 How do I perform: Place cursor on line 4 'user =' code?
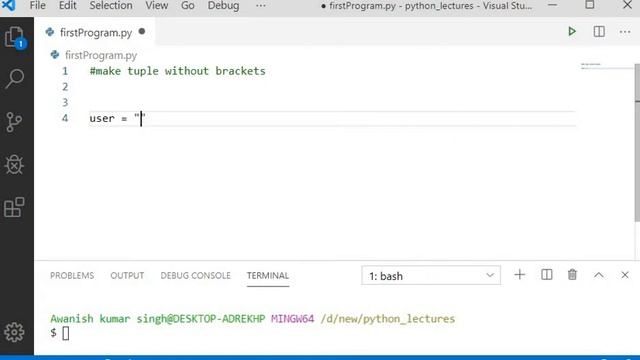pos(117,118)
